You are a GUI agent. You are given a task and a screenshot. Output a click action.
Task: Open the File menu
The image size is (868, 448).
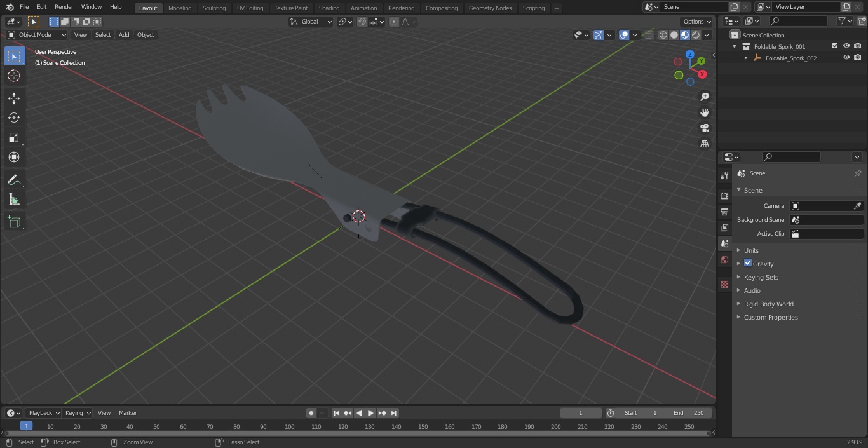tap(24, 7)
